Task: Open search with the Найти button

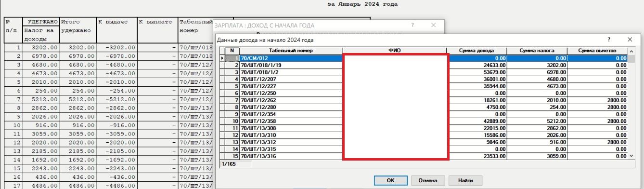Action: click(465, 180)
